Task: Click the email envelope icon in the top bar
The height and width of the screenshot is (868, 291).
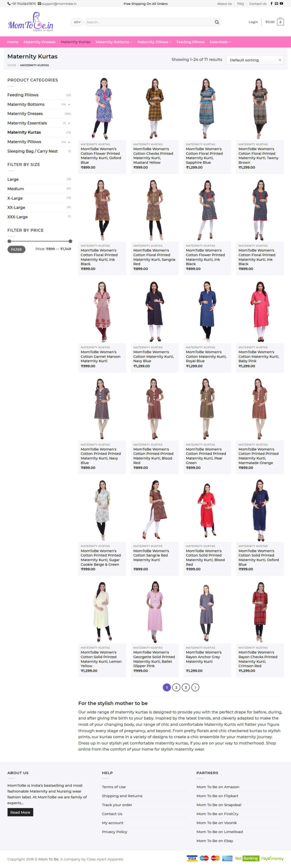Action: [x=276, y=4]
